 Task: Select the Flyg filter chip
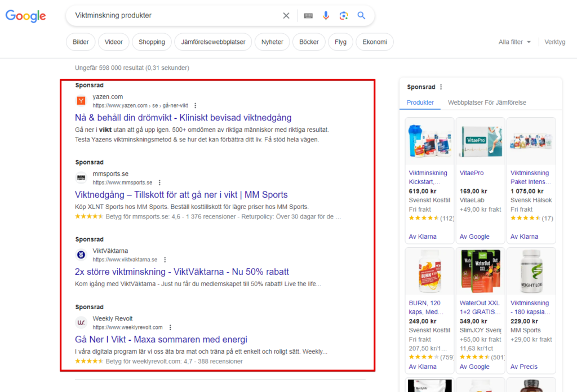click(340, 42)
